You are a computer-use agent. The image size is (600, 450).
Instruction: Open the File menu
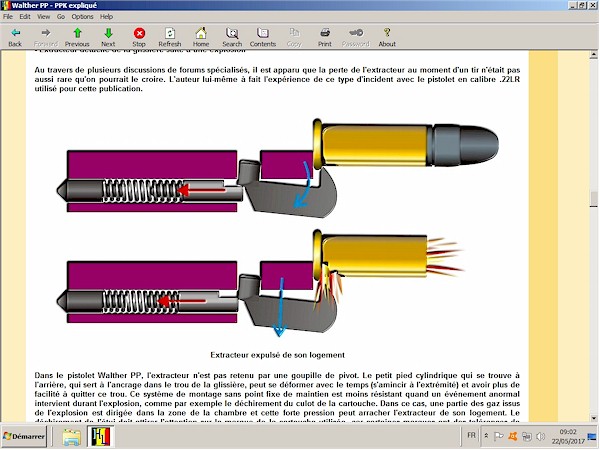[8, 16]
